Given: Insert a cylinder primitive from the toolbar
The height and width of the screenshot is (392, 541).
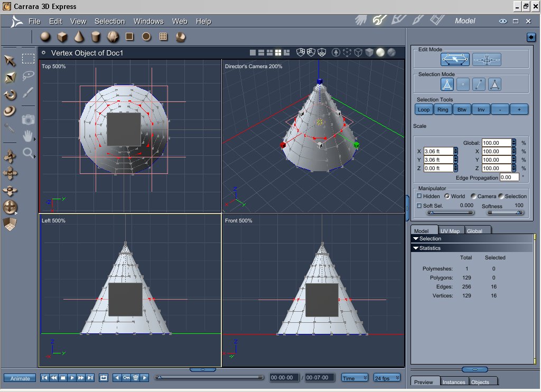Looking at the screenshot, I should tap(96, 36).
